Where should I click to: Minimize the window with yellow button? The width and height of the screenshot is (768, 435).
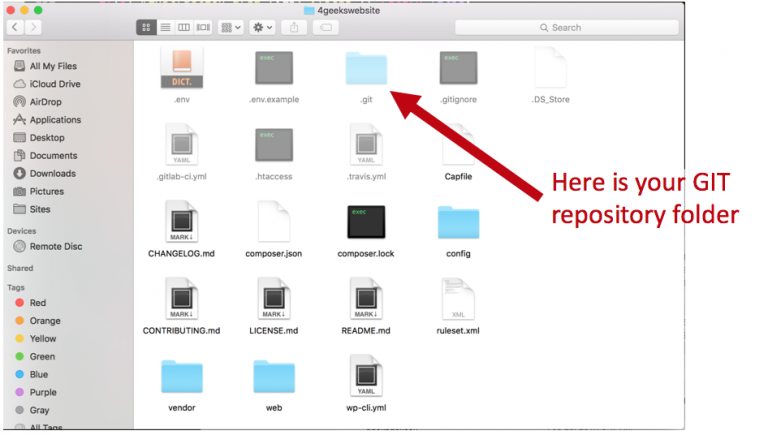pyautogui.click(x=24, y=10)
